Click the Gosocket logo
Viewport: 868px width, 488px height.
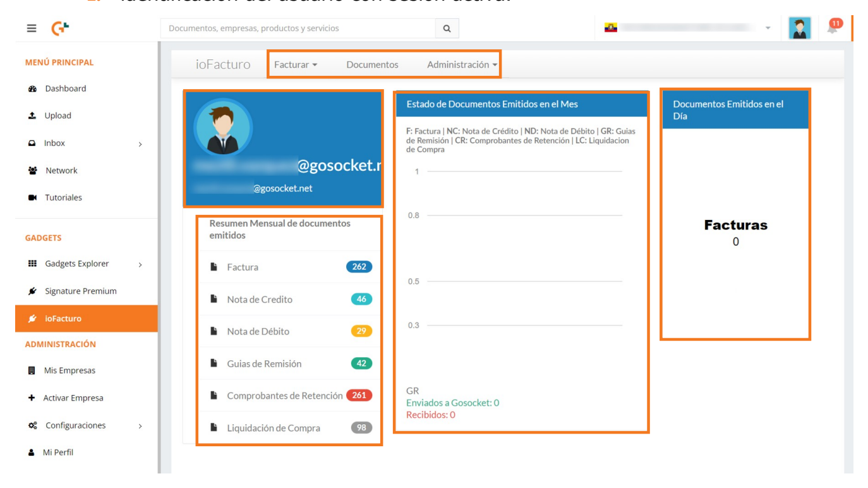coord(61,28)
